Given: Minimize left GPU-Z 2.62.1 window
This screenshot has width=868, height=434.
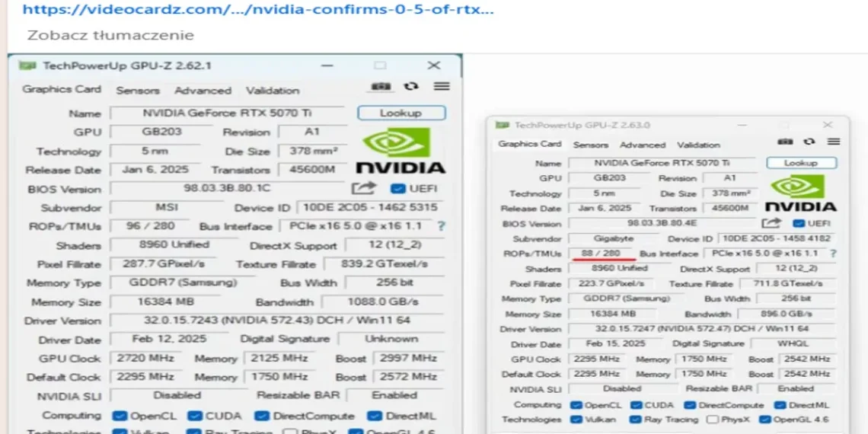Looking at the screenshot, I should click(x=327, y=65).
